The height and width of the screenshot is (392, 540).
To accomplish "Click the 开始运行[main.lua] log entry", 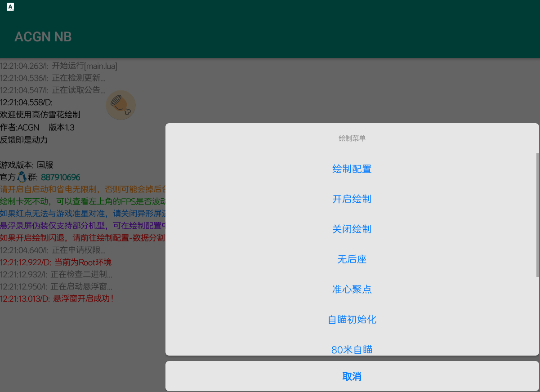I will (58, 66).
